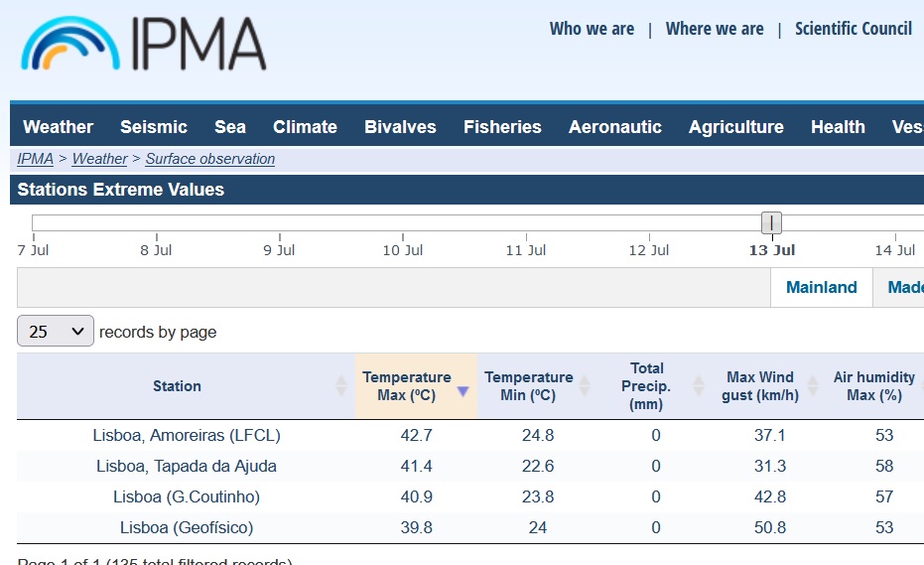924x565 pixels.
Task: Click the date slider handle
Action: pyautogui.click(x=771, y=222)
